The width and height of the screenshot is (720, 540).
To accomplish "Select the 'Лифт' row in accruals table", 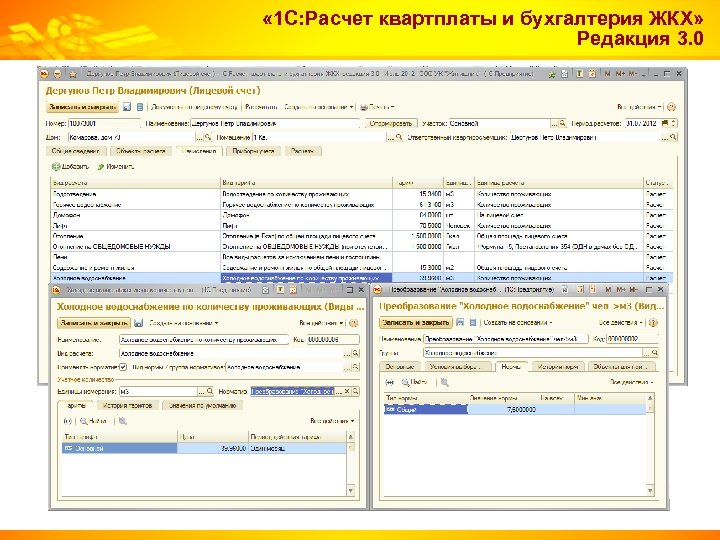I will 361,225.
